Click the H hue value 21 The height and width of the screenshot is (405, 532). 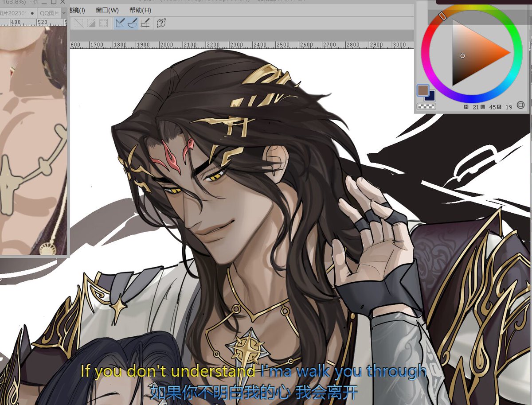pos(476,107)
